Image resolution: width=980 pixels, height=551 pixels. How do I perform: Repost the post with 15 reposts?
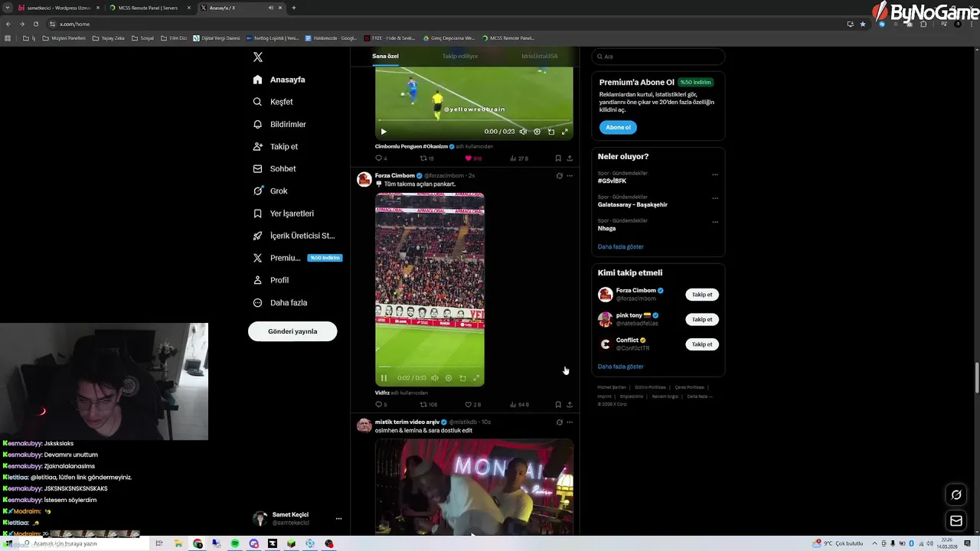(426, 158)
